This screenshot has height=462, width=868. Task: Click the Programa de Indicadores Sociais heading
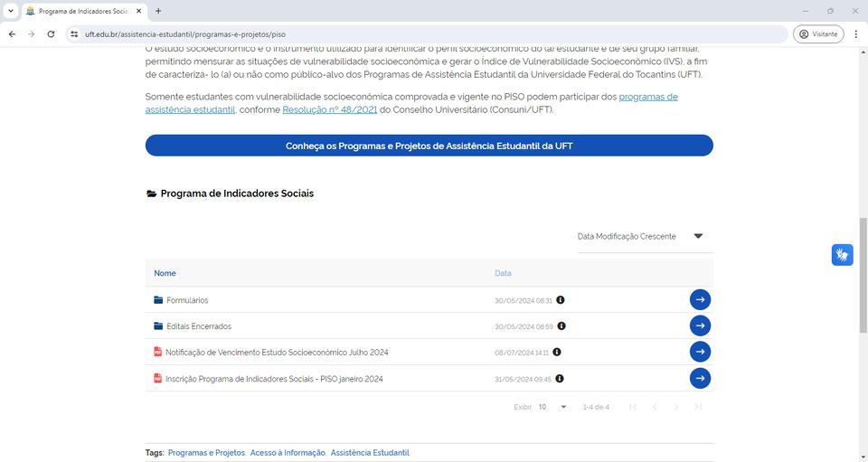[237, 193]
